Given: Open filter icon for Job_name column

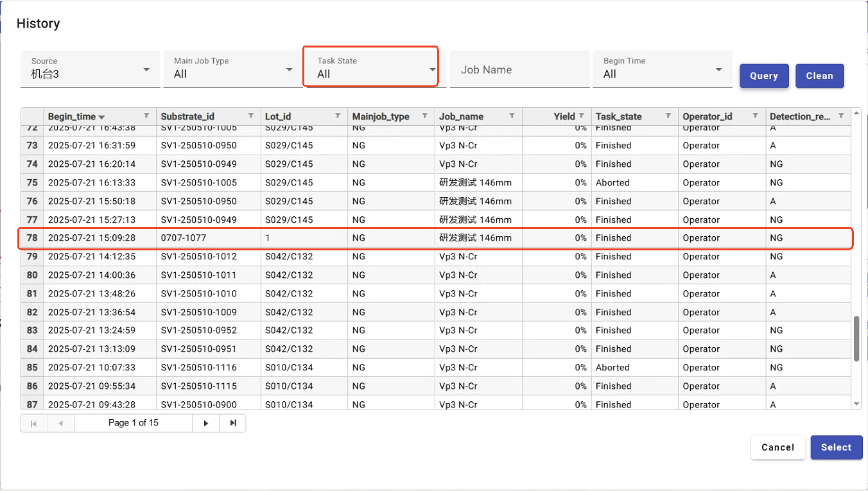Looking at the screenshot, I should point(512,116).
